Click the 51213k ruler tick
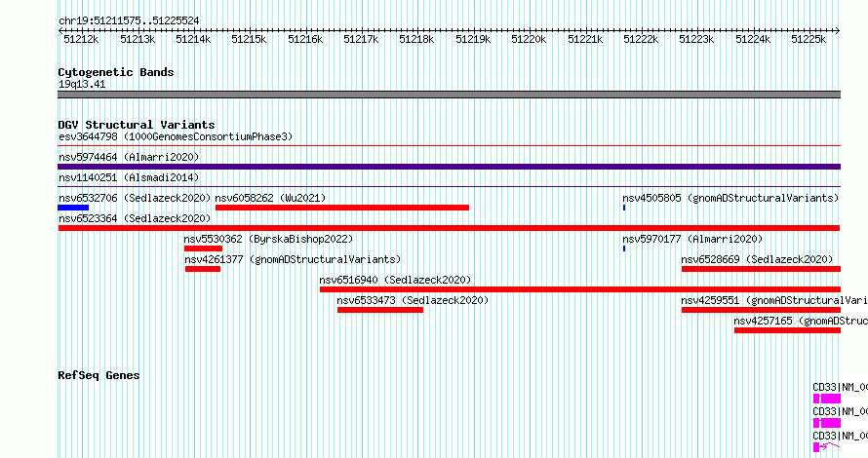Image resolution: width=868 pixels, height=458 pixels. [138, 39]
